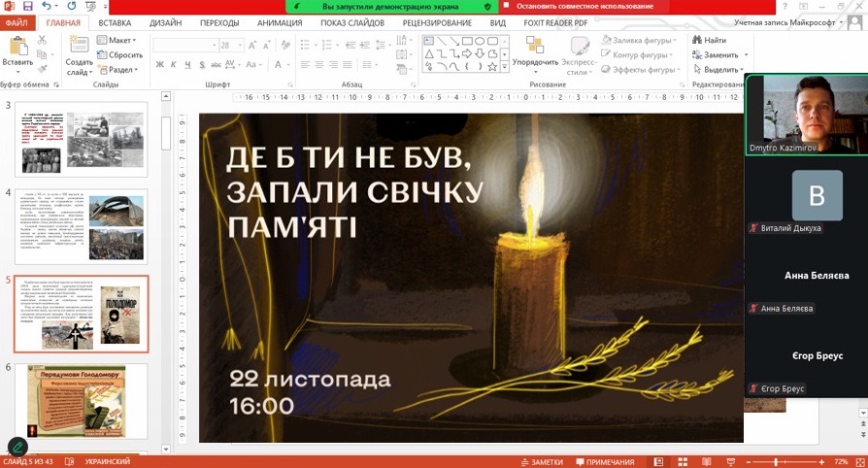868x468 pixels.
Task: Open the font size dropdown
Action: click(x=239, y=46)
